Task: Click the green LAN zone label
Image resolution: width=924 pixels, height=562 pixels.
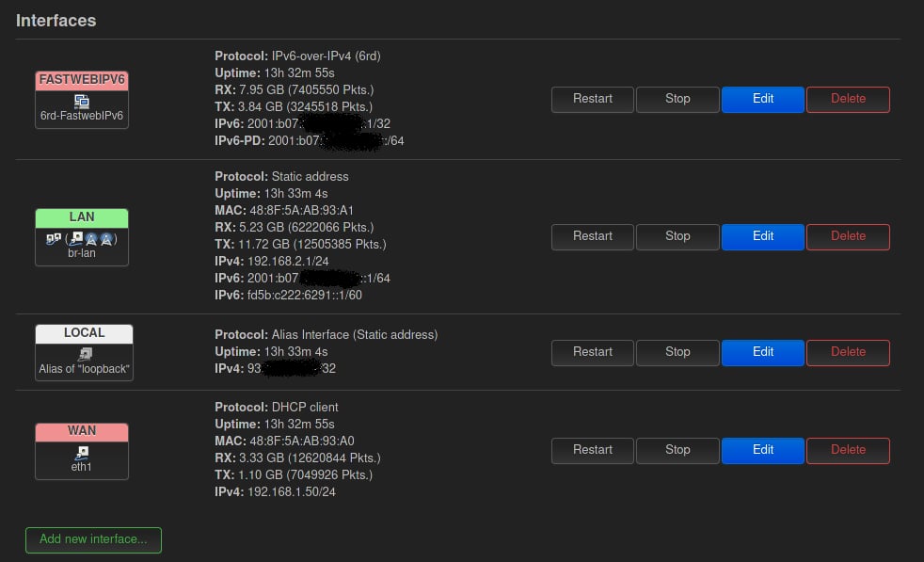Action: [82, 217]
